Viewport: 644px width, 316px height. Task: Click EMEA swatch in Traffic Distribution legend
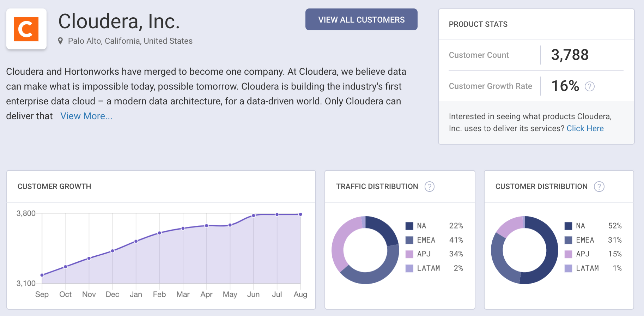point(409,240)
